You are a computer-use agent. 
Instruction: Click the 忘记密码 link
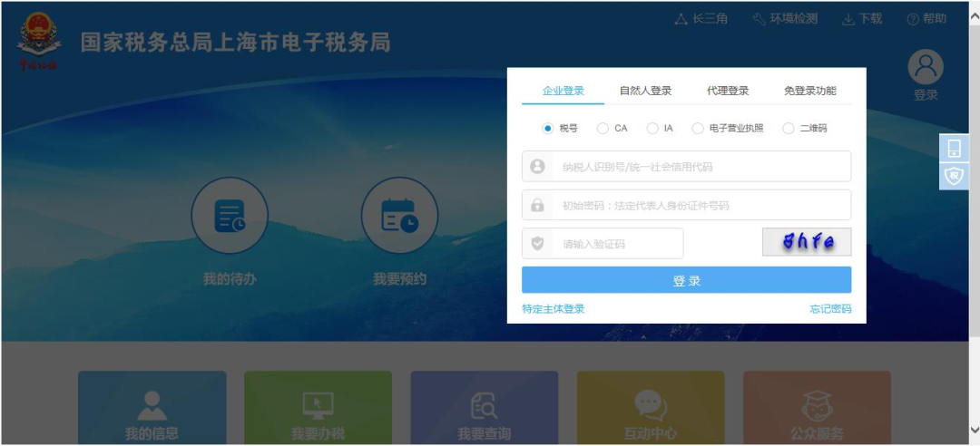point(830,309)
